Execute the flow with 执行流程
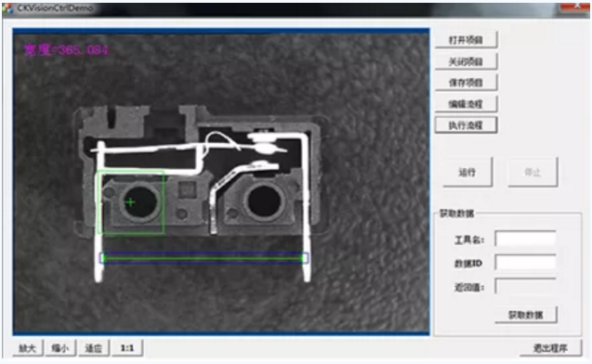 (x=466, y=125)
